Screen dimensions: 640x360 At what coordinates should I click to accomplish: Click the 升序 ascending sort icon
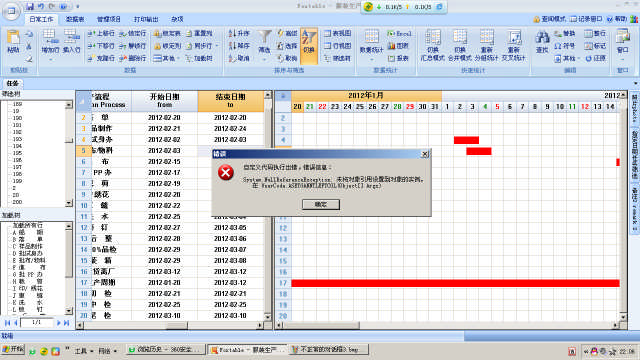point(239,33)
